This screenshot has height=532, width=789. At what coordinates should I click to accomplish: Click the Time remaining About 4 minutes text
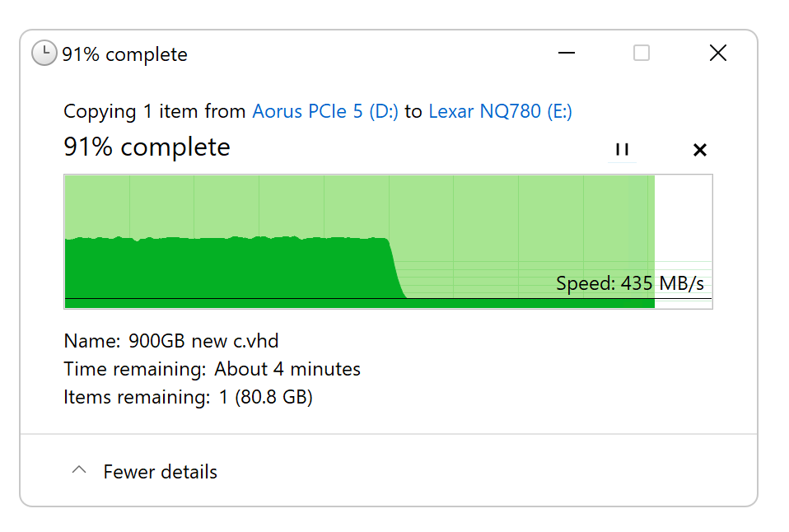click(x=211, y=369)
